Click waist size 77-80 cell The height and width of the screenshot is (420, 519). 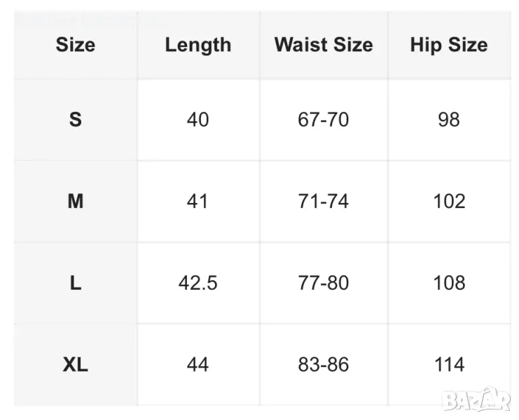[x=324, y=283]
